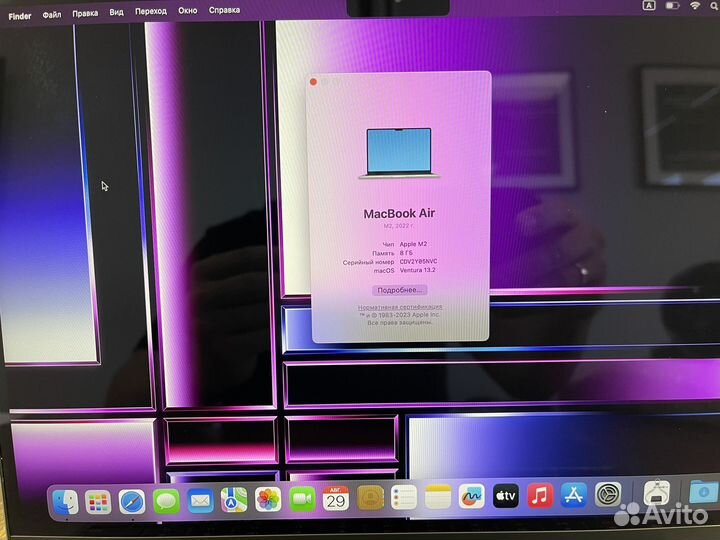This screenshot has height=540, width=720.
Task: Click the M2, 2022 г. subtitle
Action: 399,226
